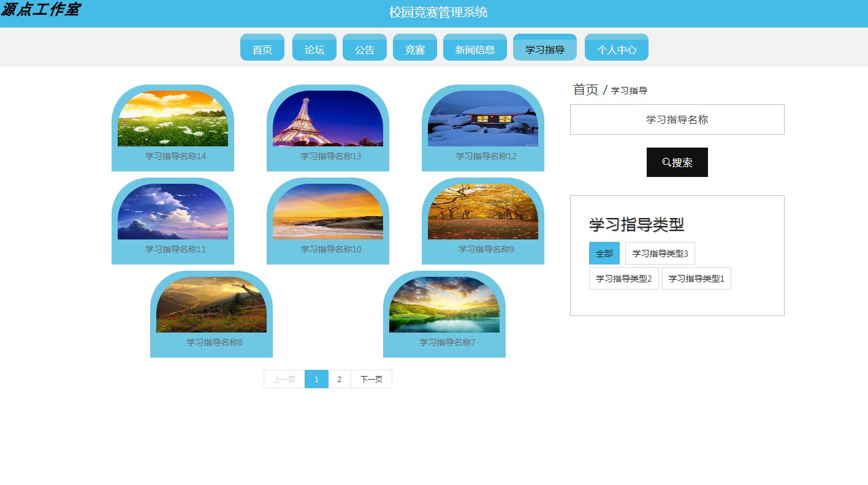Filter by 学习指导类型1
Image resolution: width=868 pixels, height=485 pixels.
click(696, 278)
